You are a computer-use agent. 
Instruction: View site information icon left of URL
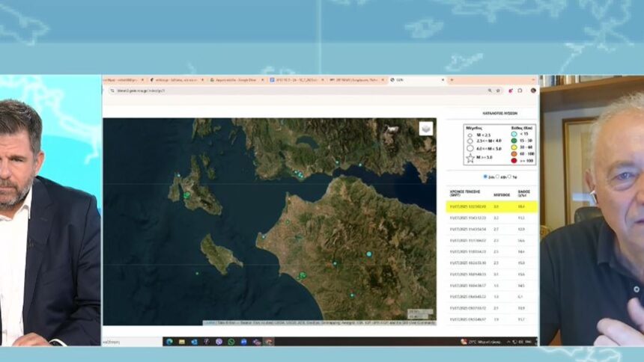click(112, 90)
